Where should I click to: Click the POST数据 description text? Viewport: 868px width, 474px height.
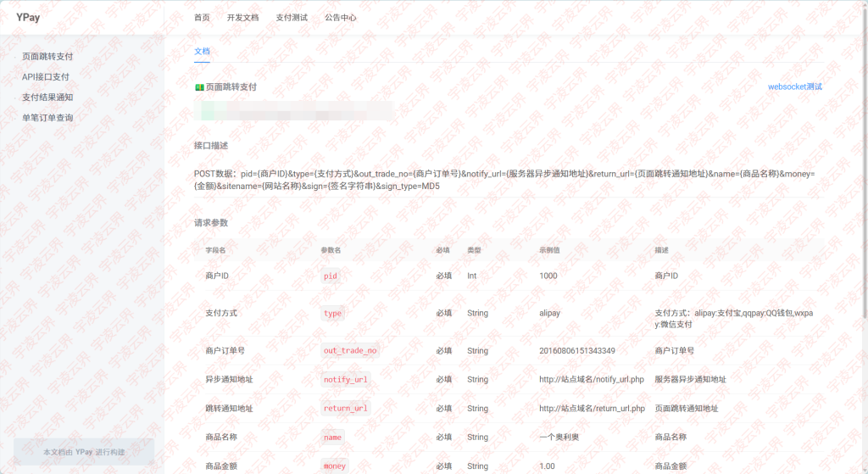(504, 180)
